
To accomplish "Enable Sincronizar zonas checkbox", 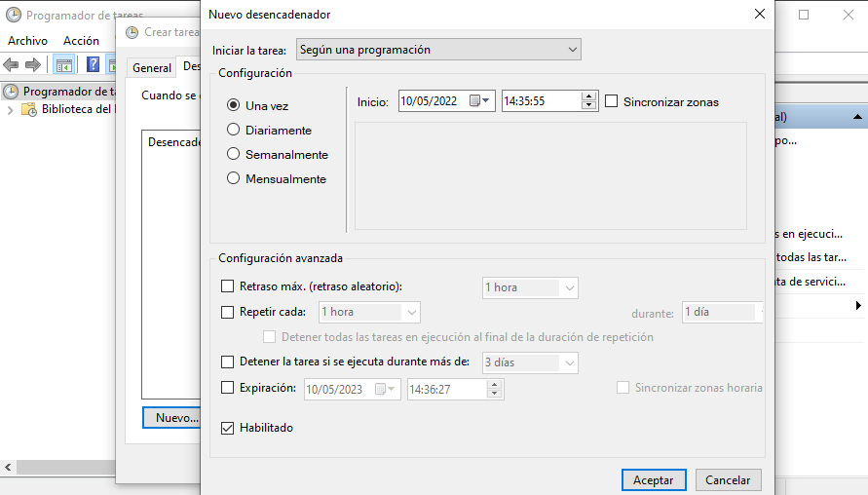I will (612, 101).
